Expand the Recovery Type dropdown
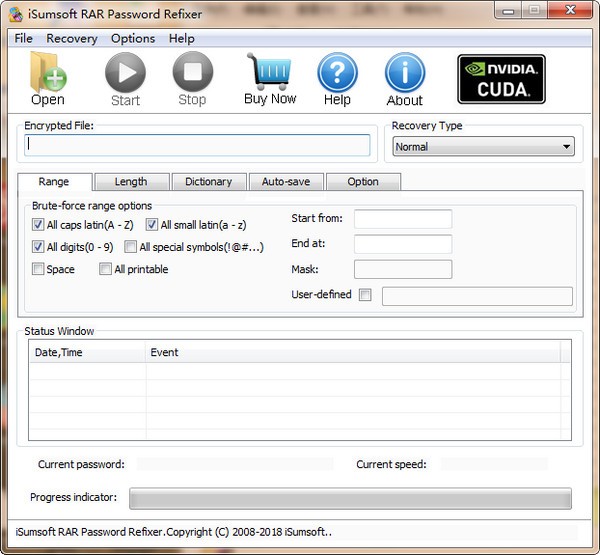The image size is (600, 555). click(483, 147)
